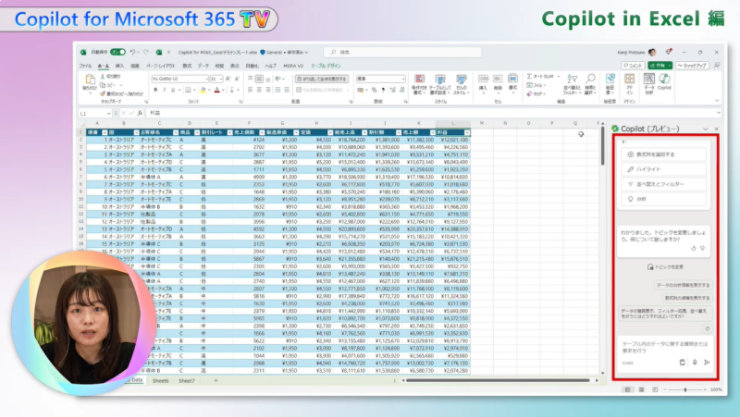740x417 pixels.
Task: Click the Undo arrow in title bar
Action: click(133, 52)
